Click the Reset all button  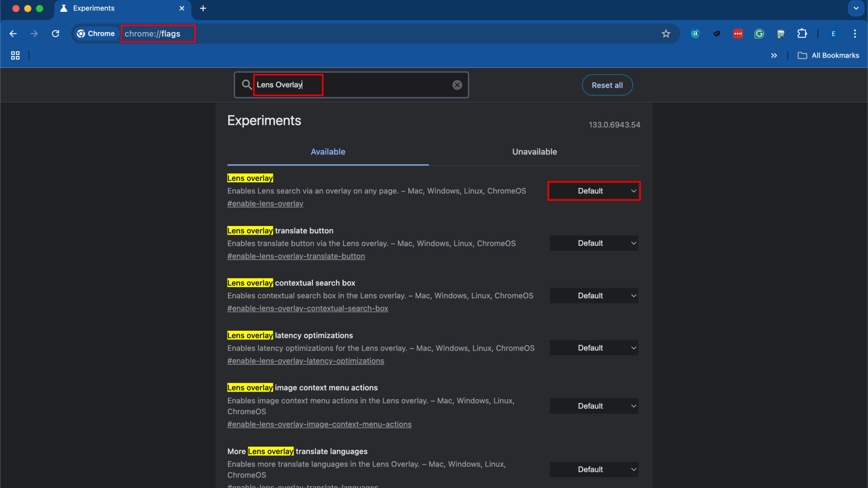point(607,84)
